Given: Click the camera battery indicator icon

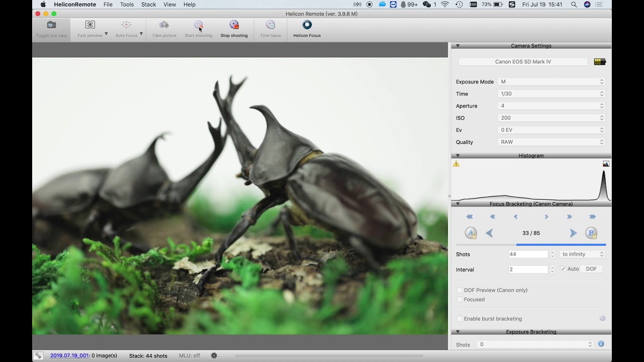Looking at the screenshot, I should point(600,62).
